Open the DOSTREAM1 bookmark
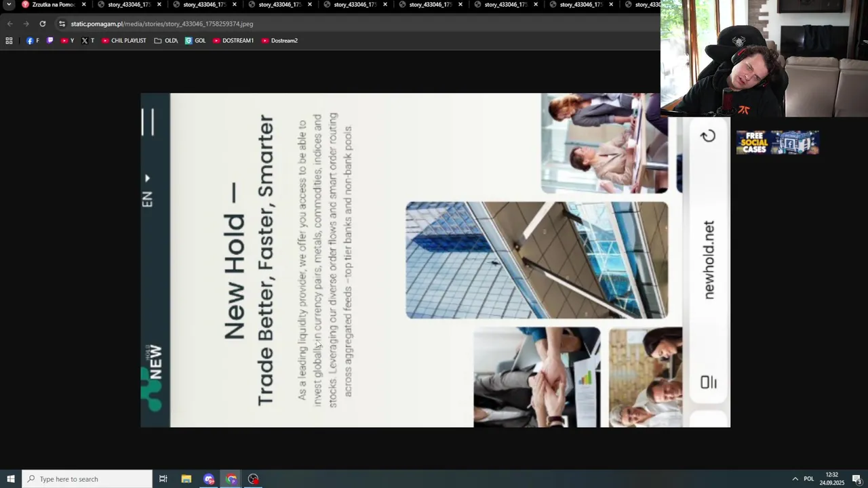Image resolution: width=868 pixels, height=488 pixels. click(x=233, y=41)
